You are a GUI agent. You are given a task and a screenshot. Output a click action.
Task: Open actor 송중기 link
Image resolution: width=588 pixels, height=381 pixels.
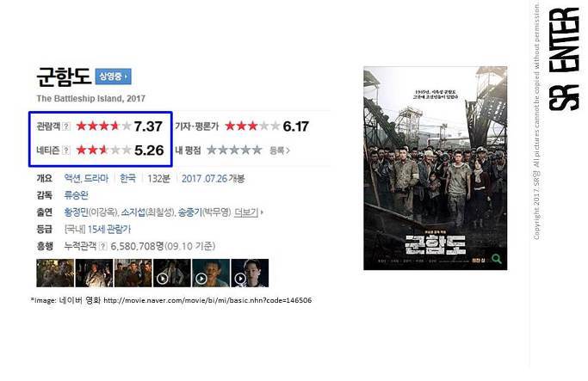point(189,212)
